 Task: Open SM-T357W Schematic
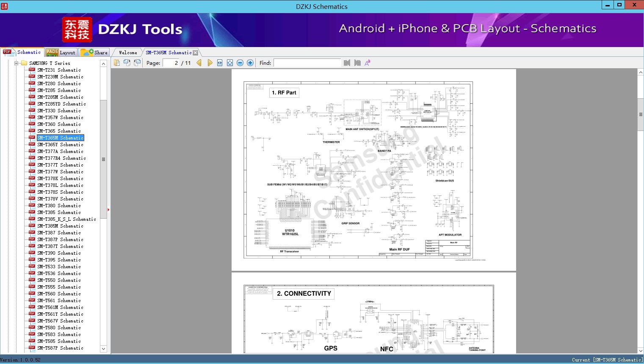[x=61, y=117]
